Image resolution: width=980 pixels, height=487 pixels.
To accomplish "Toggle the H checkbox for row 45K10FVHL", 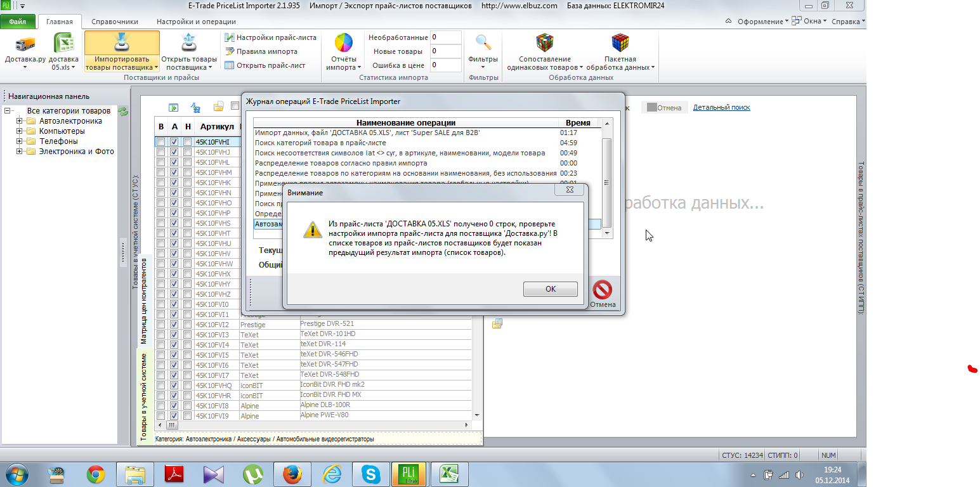I will point(187,162).
